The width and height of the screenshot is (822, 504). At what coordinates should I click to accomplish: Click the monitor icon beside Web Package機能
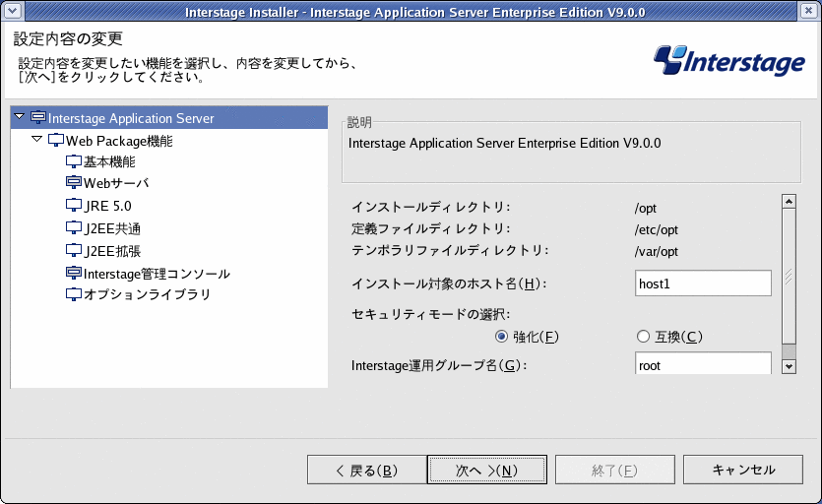pos(55,140)
